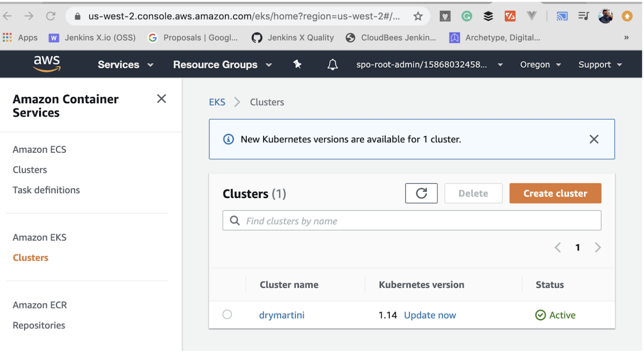Click the Create cluster button
Image resolution: width=644 pixels, height=355 pixels.
[x=555, y=193]
